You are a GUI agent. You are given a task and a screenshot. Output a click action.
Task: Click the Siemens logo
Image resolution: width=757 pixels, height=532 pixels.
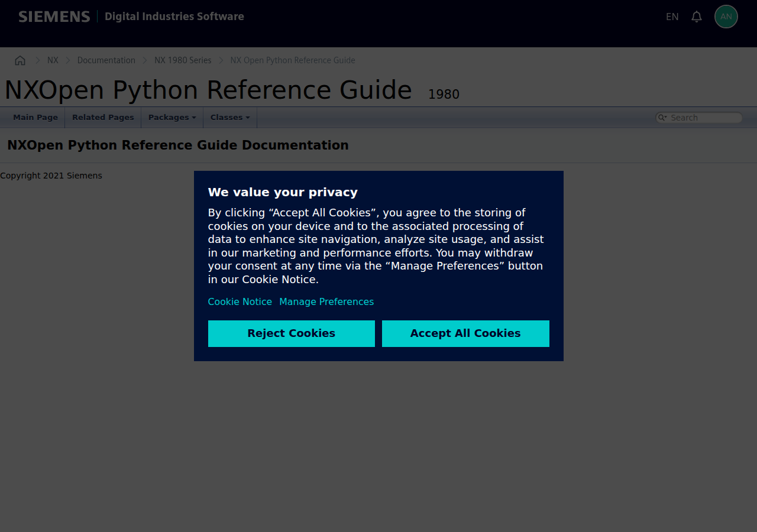54,17
